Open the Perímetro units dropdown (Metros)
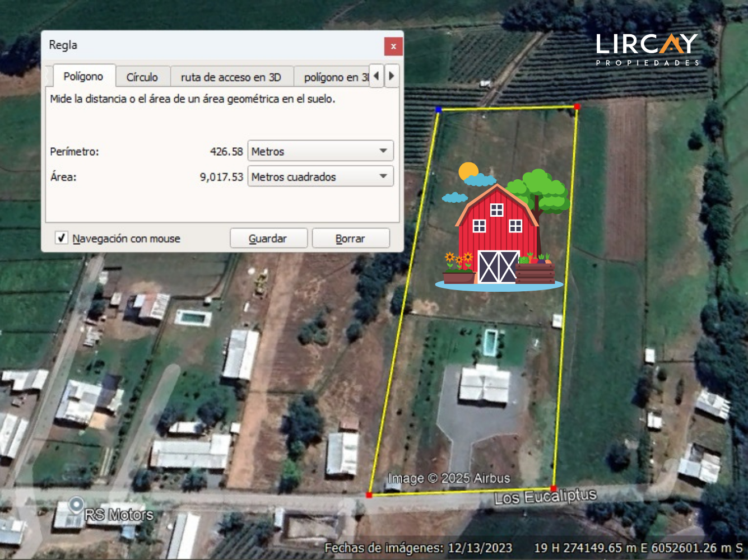The width and height of the screenshot is (748, 560). (320, 151)
